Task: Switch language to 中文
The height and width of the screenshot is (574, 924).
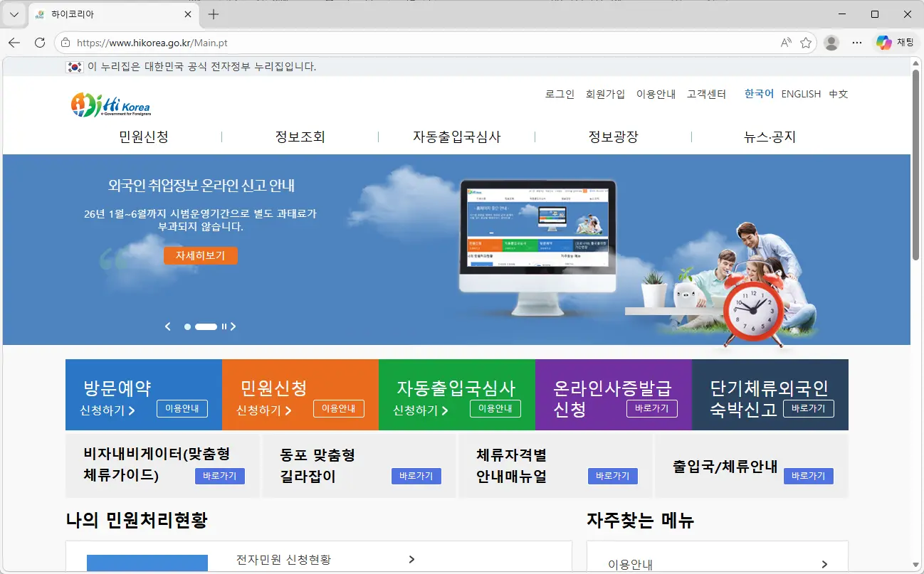Action: 839,94
